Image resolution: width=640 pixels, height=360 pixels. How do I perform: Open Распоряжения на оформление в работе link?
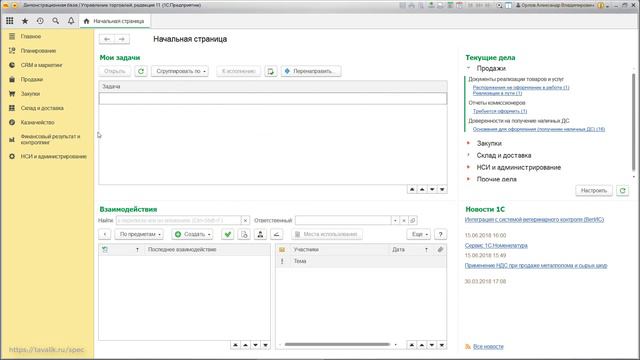(521, 87)
